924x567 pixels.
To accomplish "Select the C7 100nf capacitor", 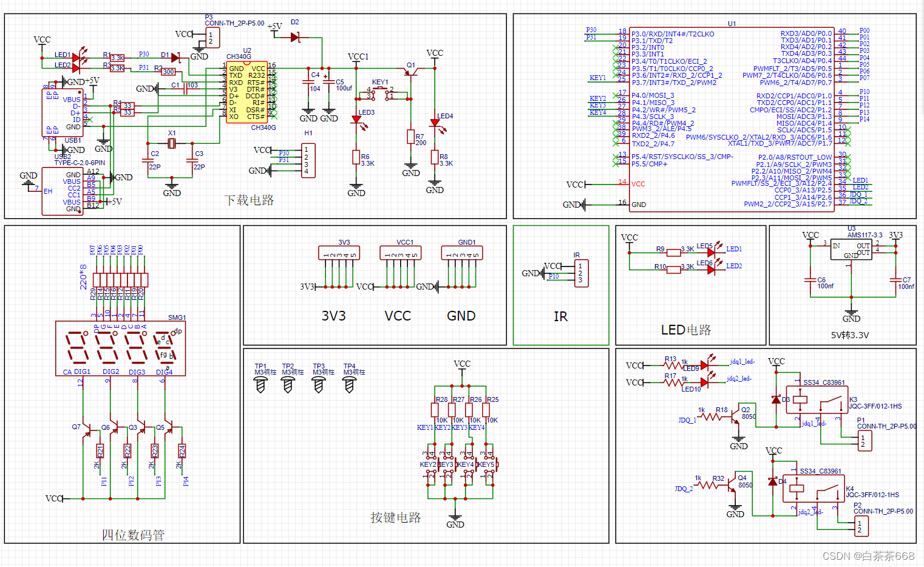I will click(895, 279).
